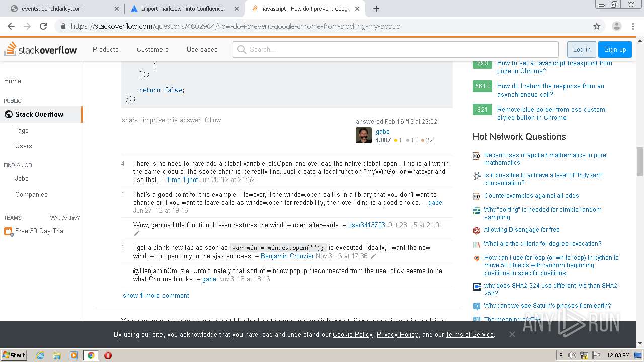Click the search magnifier icon
This screenshot has height=362, width=644.
tap(242, 49)
